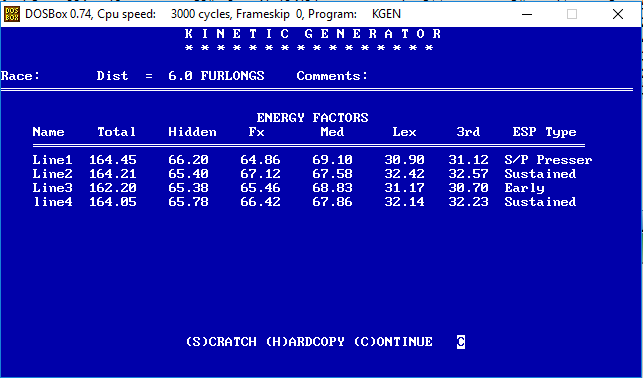
Task: Minimize the DOSBox window
Action: (527, 14)
